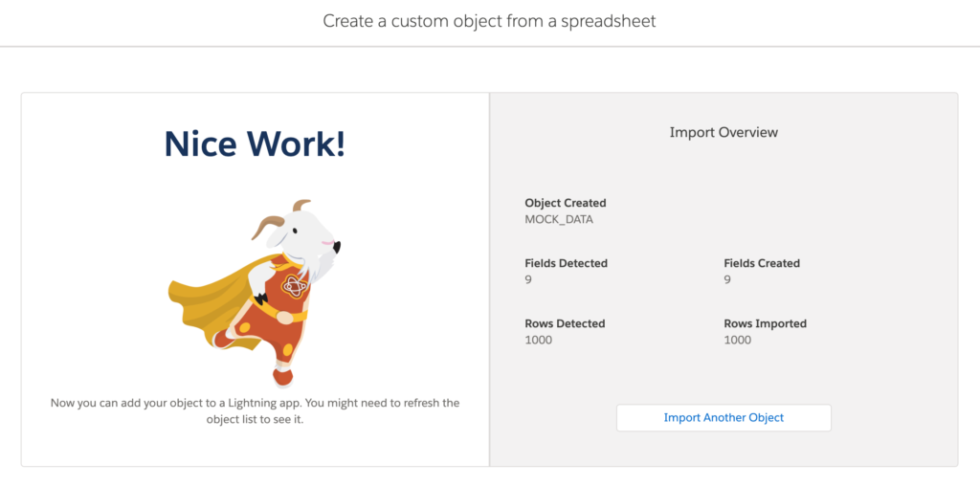Click the Fields Detected value 9
This screenshot has height=486, width=980.
pos(528,280)
